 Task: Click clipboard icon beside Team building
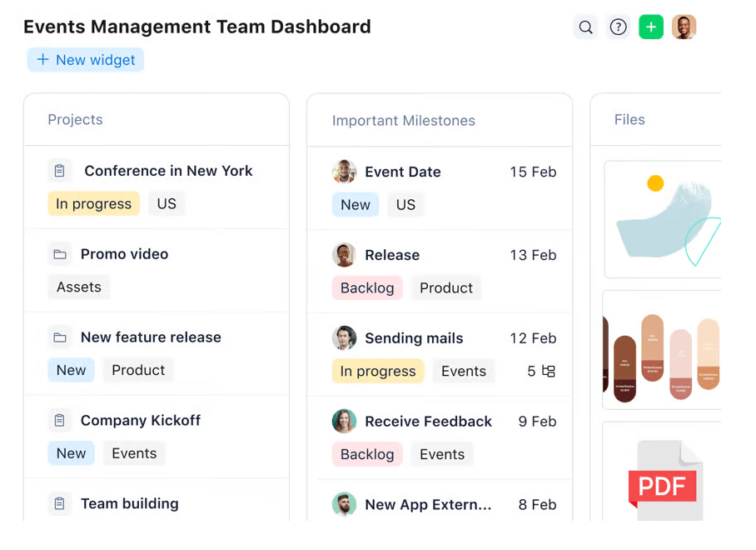[x=60, y=503]
